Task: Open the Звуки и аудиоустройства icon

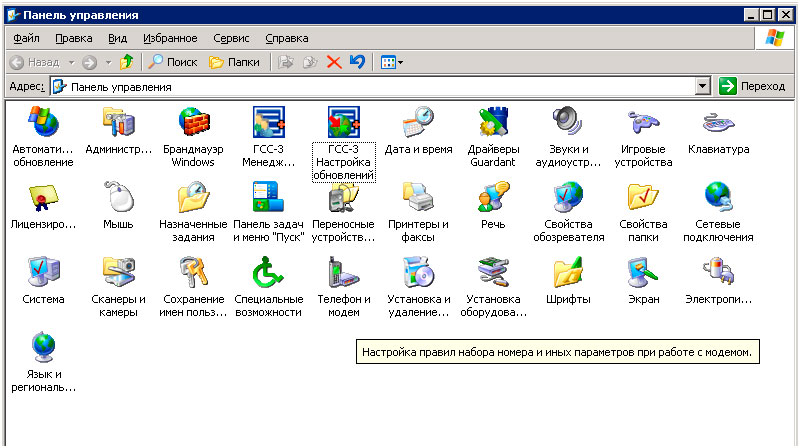Action: (x=568, y=122)
